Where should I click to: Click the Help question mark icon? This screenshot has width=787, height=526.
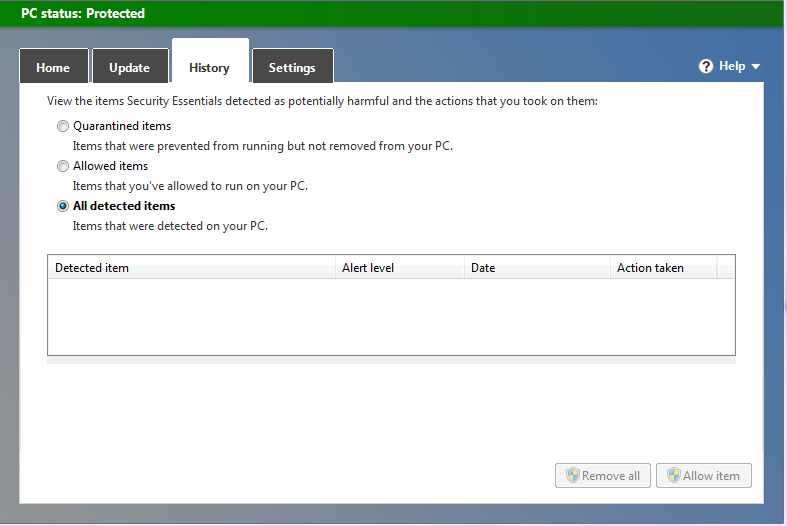click(706, 66)
